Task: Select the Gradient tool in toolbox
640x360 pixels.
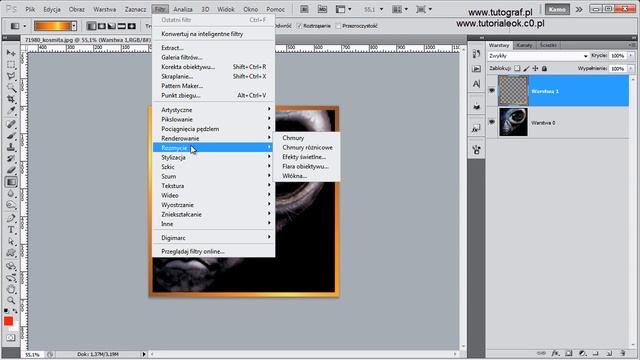Action: point(11,182)
